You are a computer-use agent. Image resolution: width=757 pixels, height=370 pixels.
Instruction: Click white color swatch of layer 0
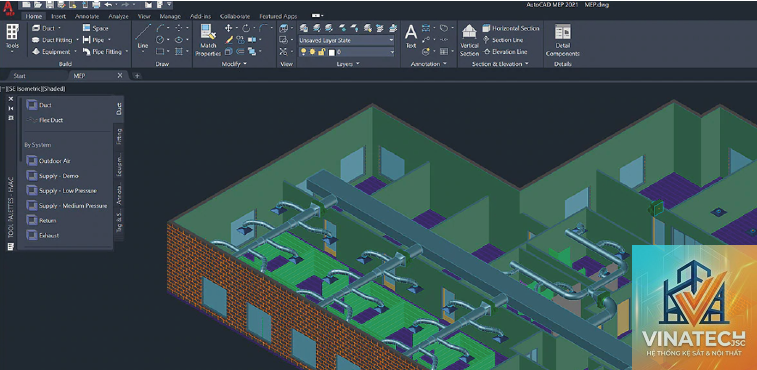pyautogui.click(x=331, y=52)
